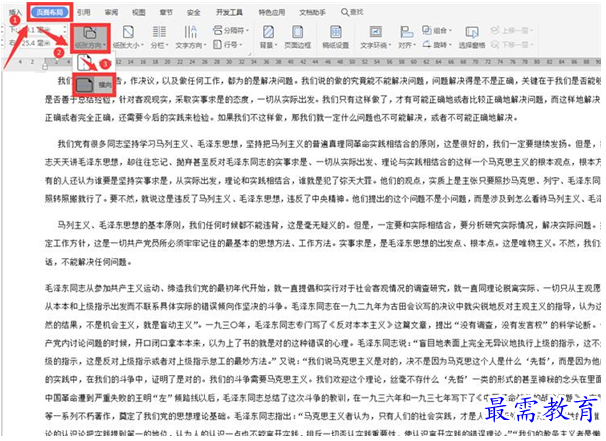606x441 pixels.
Task: Switch to the 视图 tab
Action: [139, 12]
